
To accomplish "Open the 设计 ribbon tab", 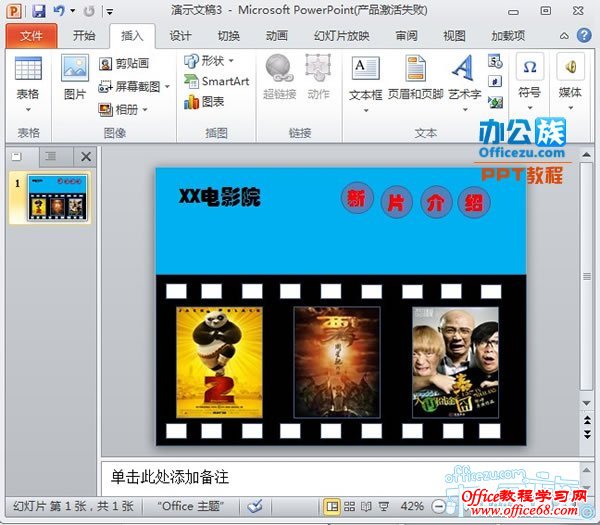I will point(180,36).
